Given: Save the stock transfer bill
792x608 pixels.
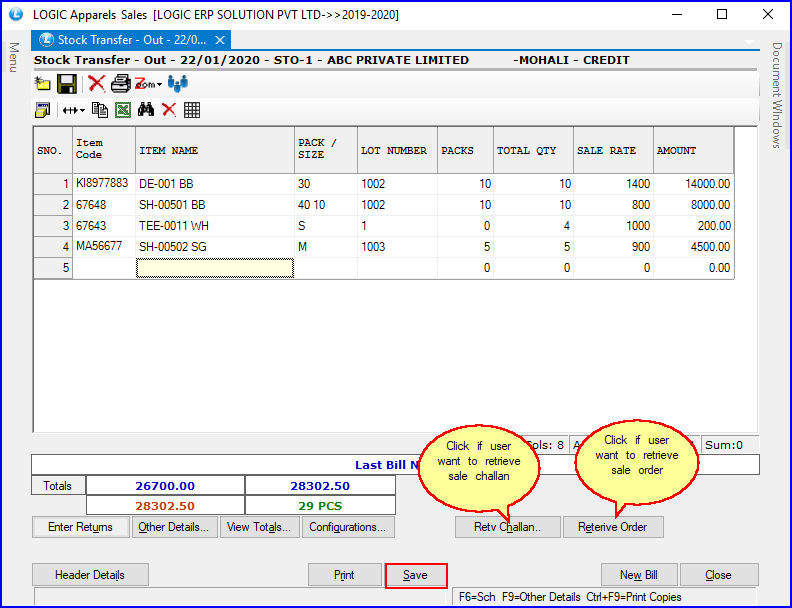Looking at the screenshot, I should pos(416,576).
